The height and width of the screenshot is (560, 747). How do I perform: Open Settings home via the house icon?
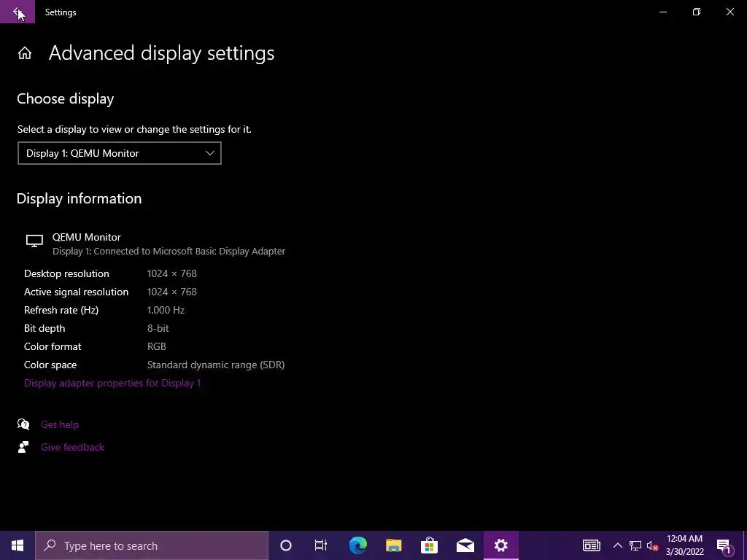25,53
